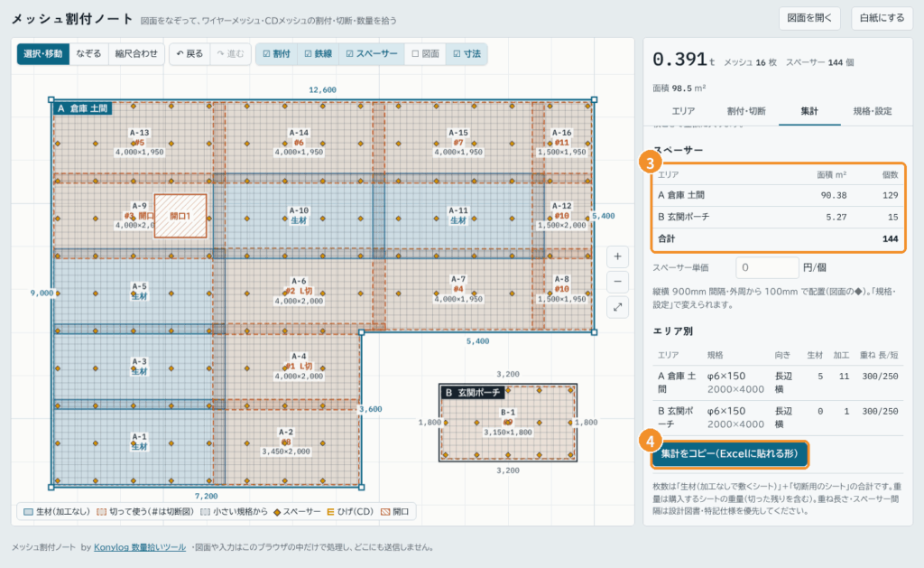924x568 pixels.
Task: Click mesh sheet label A-13
Action: (x=140, y=133)
